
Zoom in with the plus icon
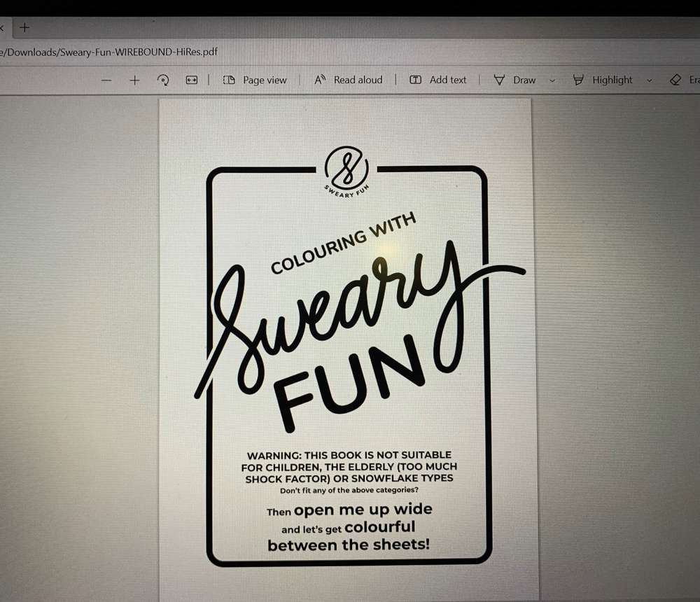[134, 80]
